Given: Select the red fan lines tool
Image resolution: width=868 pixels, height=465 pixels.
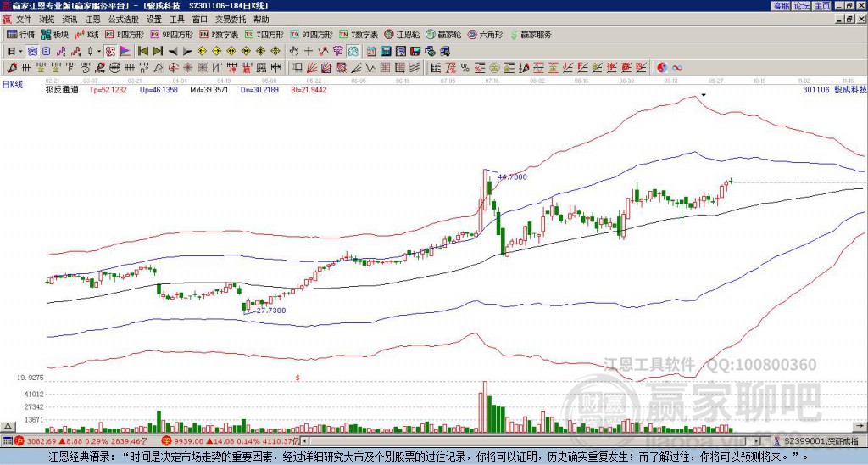Looking at the screenshot, I should tap(312, 68).
